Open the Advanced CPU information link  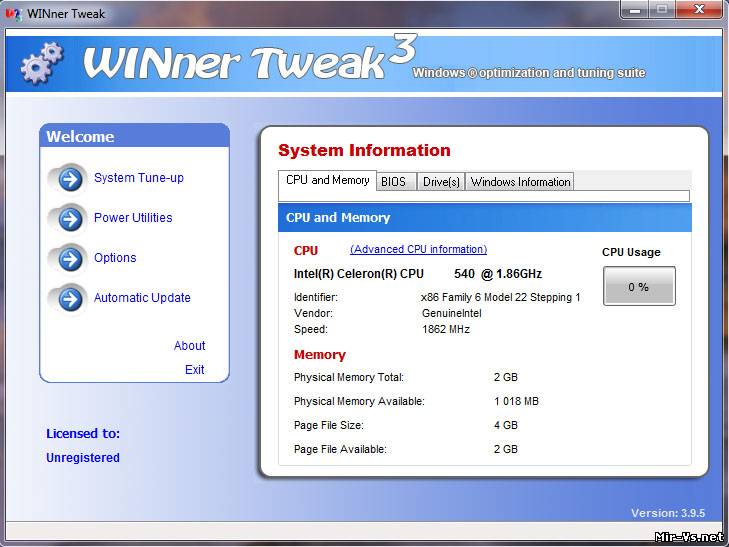418,250
